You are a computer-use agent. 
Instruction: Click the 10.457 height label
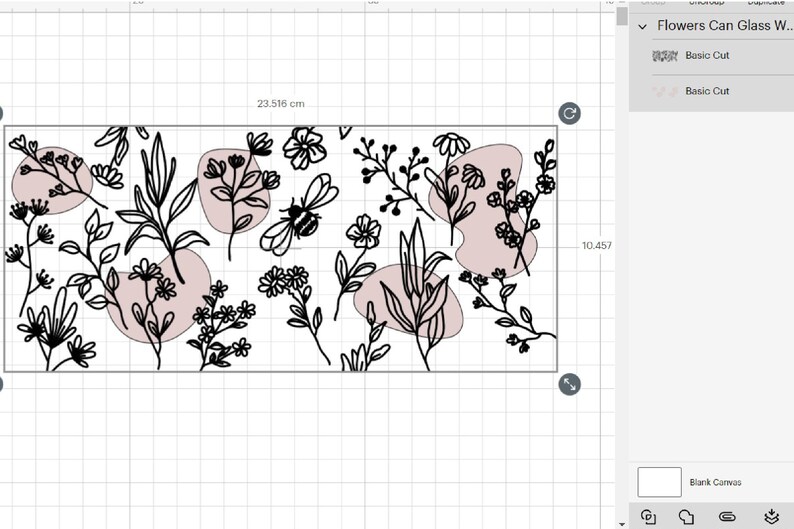coord(597,246)
